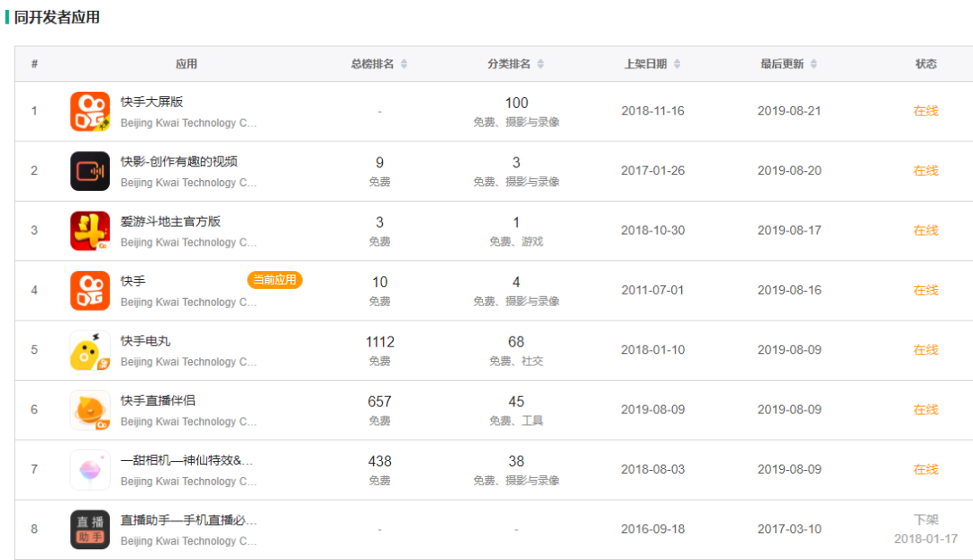Click 在线 status for 快手直播伴侣

click(x=926, y=410)
